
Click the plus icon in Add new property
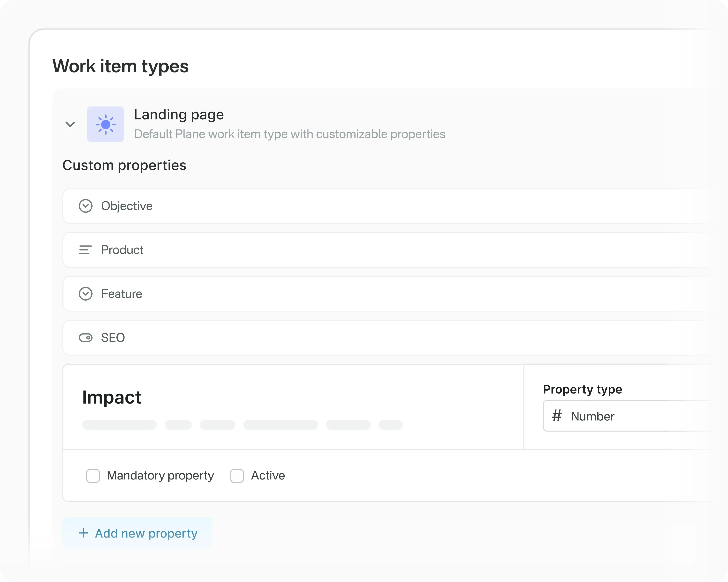click(x=83, y=533)
